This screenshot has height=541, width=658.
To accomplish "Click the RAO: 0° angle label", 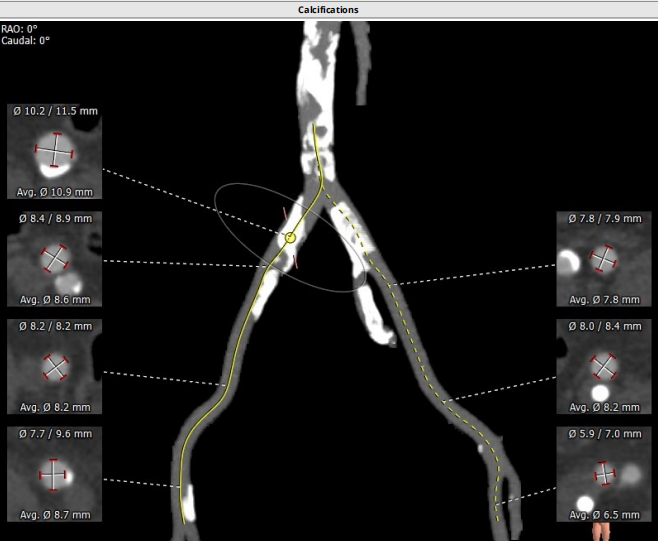I will [x=24, y=29].
